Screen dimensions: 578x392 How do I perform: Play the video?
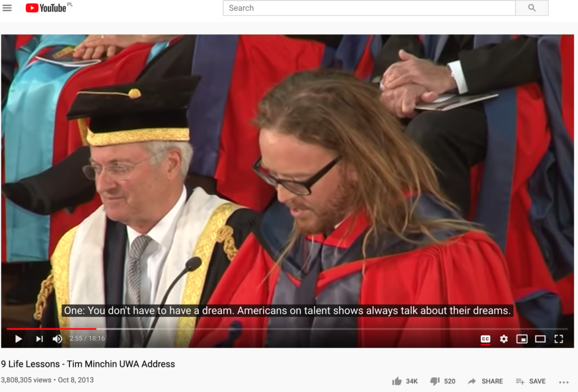19,338
